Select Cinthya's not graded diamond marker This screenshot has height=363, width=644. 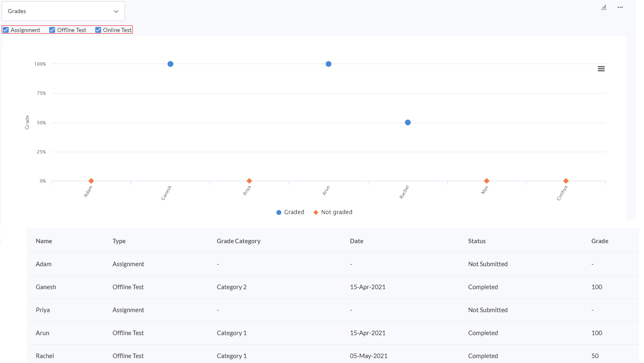pos(566,181)
